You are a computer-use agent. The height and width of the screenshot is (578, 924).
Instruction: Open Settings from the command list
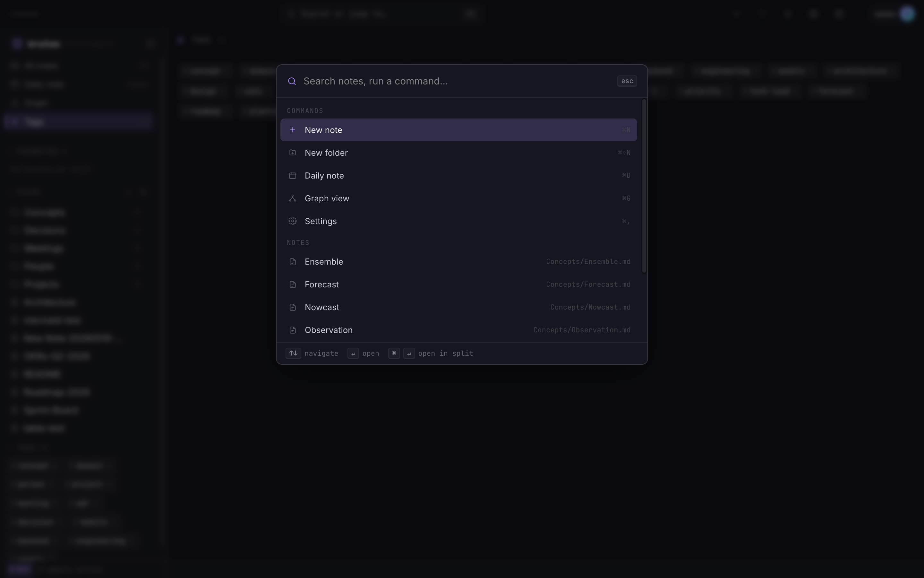[x=458, y=221]
